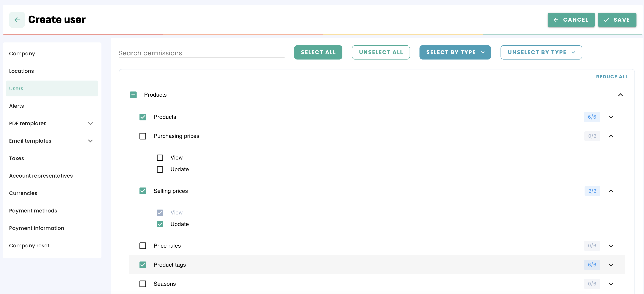644x294 pixels.
Task: Toggle the indeterminate Products group checkbox
Action: point(133,95)
